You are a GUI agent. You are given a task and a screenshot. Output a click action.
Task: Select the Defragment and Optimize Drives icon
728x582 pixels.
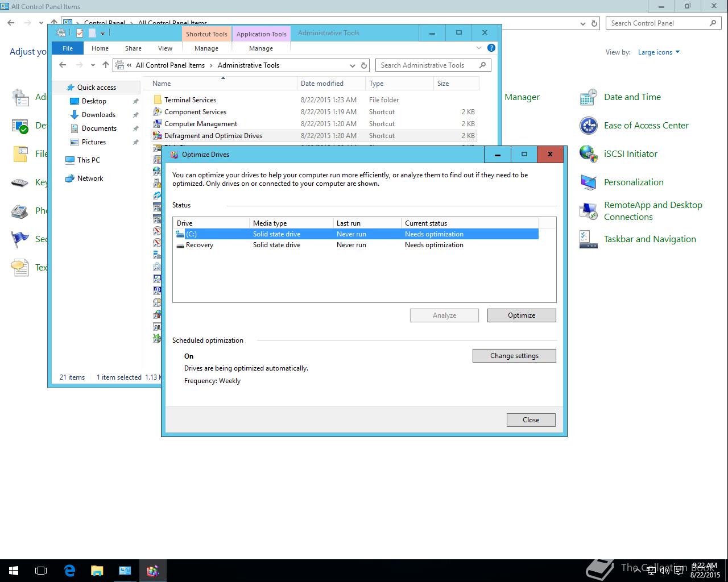158,136
